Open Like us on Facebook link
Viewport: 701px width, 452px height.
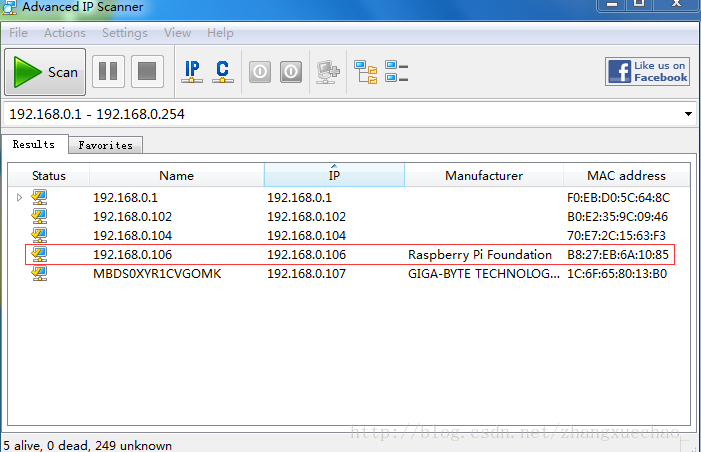coord(647,72)
